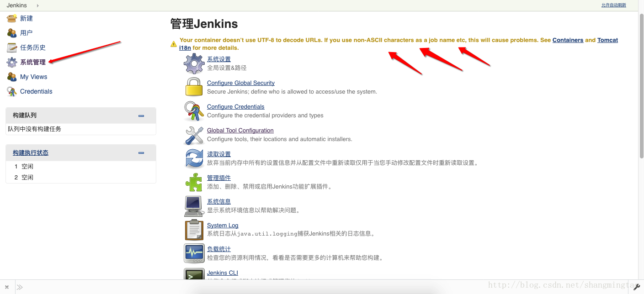Open the 读取设置 link
This screenshot has height=294, width=644.
219,154
